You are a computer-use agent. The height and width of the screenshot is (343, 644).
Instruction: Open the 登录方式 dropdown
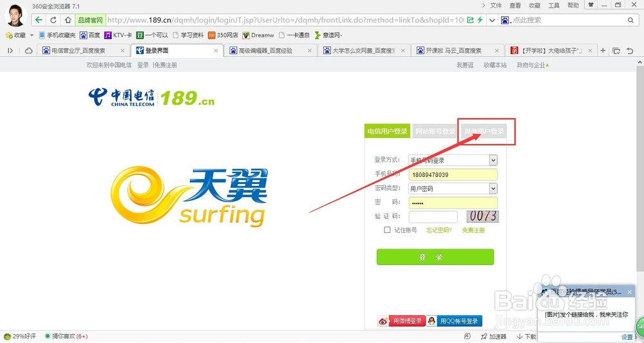click(453, 160)
